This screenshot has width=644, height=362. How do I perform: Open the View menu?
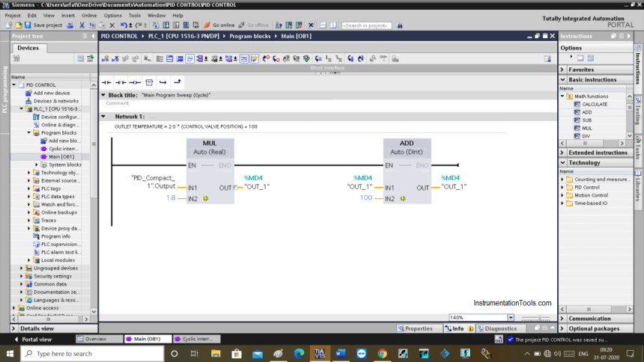[49, 15]
